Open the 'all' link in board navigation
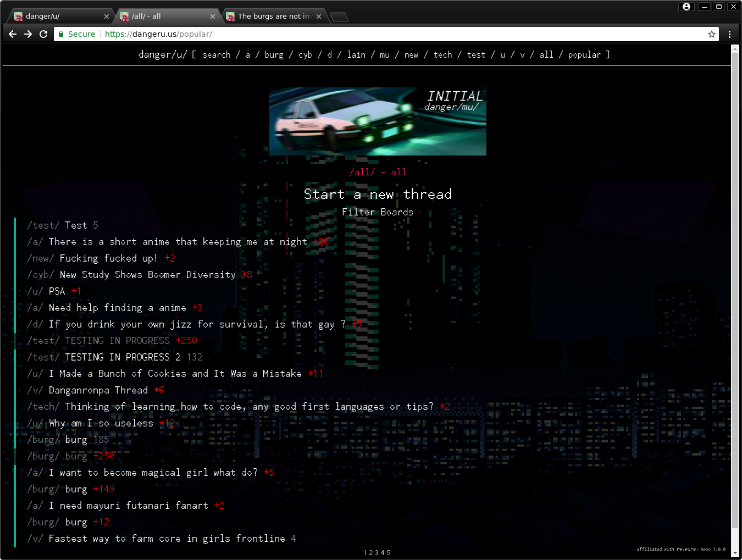Image resolution: width=742 pixels, height=560 pixels. click(x=546, y=54)
